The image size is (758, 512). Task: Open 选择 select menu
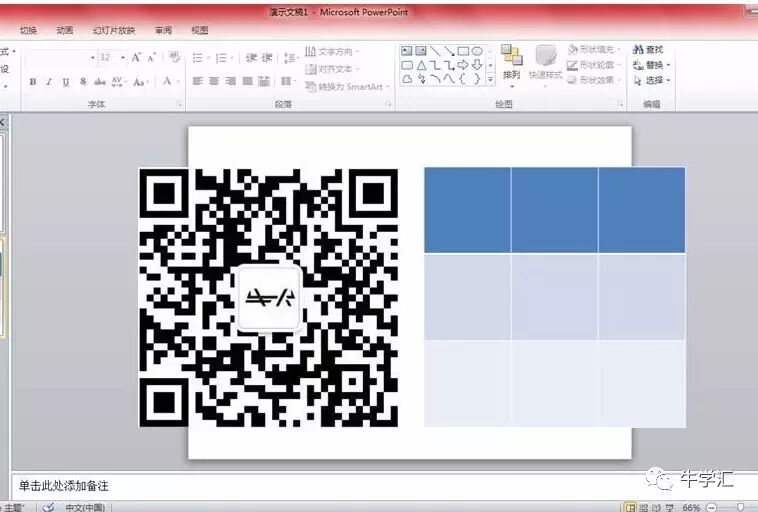(652, 80)
